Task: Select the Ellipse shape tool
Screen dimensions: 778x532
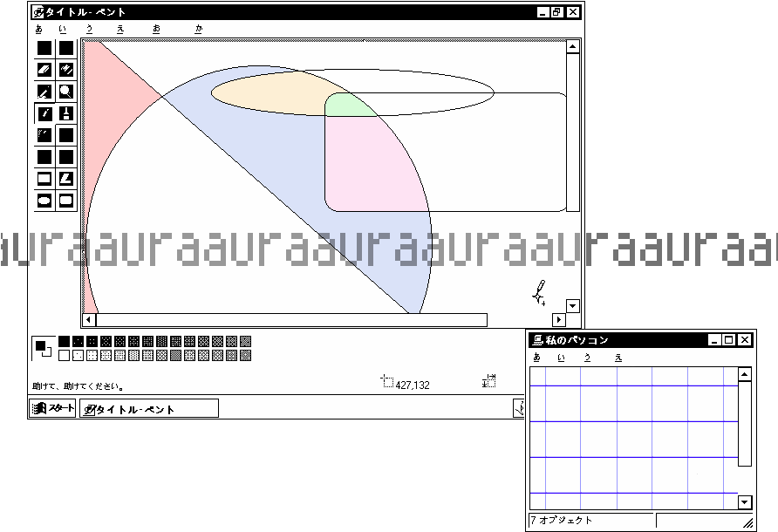Action: tap(44, 201)
